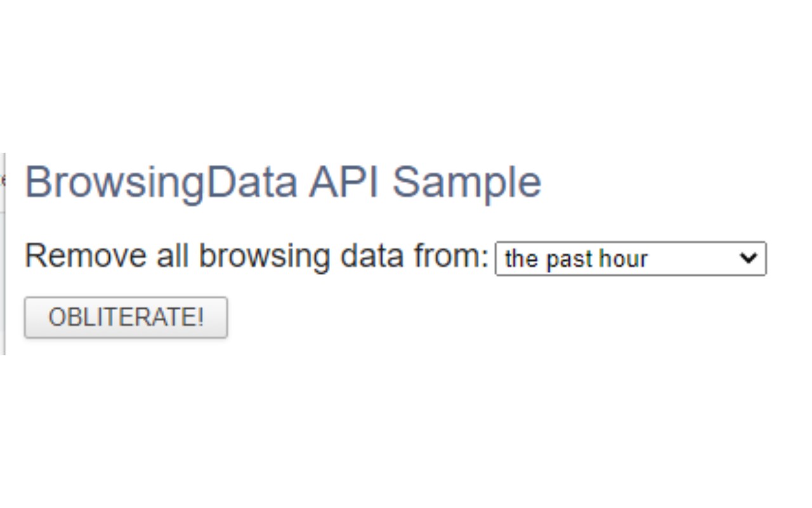
Task: Click the word 'BrowsingData' in the heading
Action: pos(161,182)
